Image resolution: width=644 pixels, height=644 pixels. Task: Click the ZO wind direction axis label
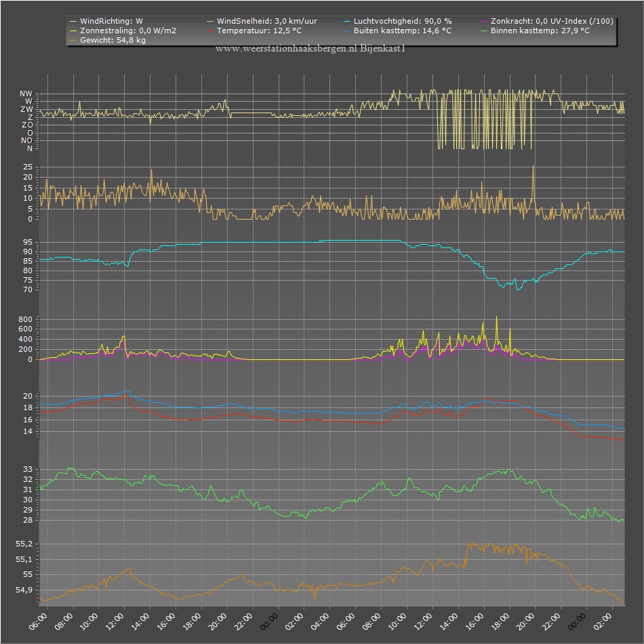(27, 125)
